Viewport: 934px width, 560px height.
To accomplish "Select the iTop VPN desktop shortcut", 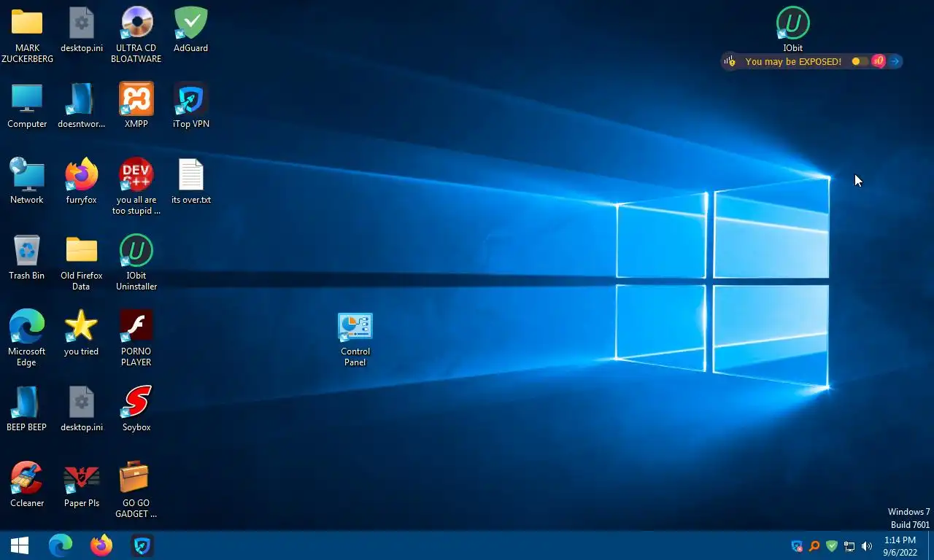I will click(190, 99).
